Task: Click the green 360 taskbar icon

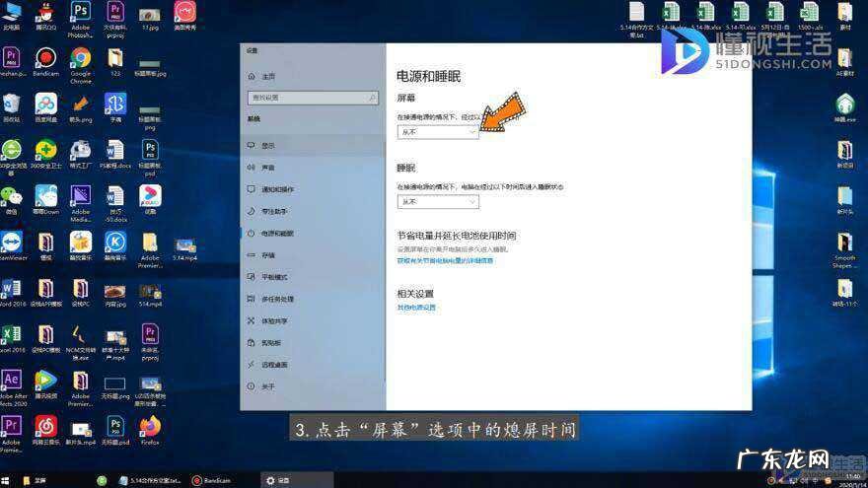Action: pos(102,481)
